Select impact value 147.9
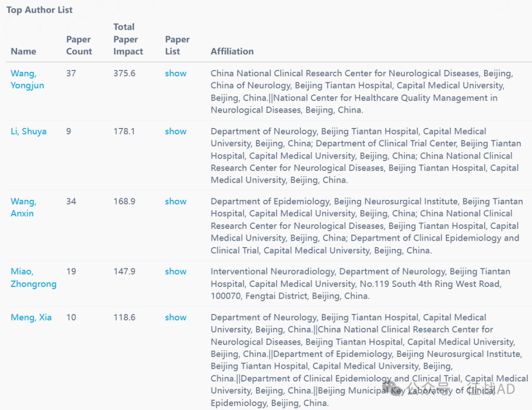 (124, 271)
